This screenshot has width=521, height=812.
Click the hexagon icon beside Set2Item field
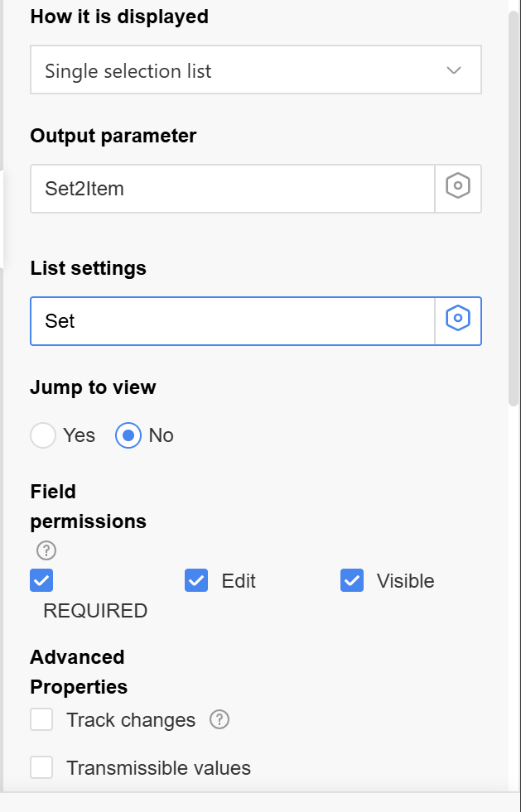coord(458,188)
